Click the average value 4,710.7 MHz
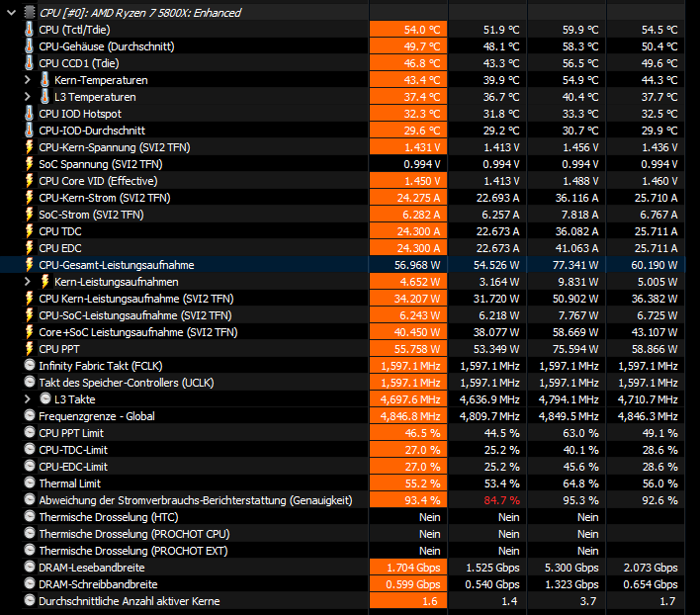 click(648, 399)
